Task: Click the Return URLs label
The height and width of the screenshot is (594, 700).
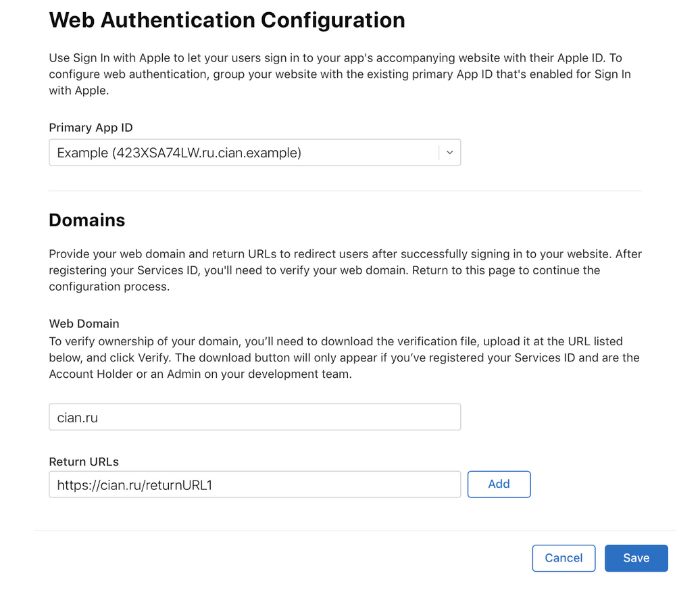Action: coord(84,462)
